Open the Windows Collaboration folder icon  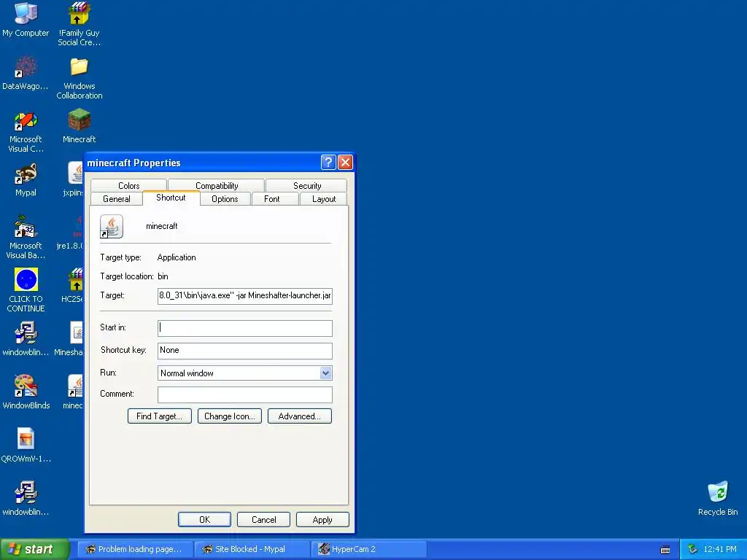tap(79, 66)
